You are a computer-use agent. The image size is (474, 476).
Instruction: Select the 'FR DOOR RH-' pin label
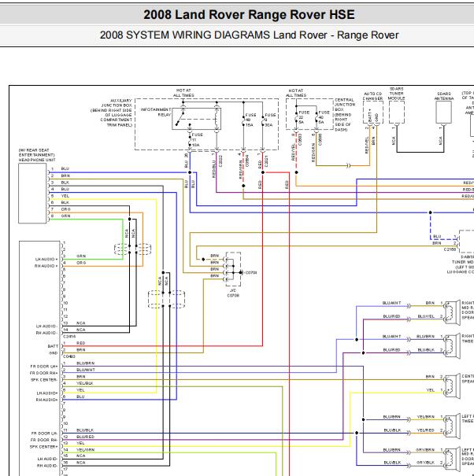(x=44, y=440)
